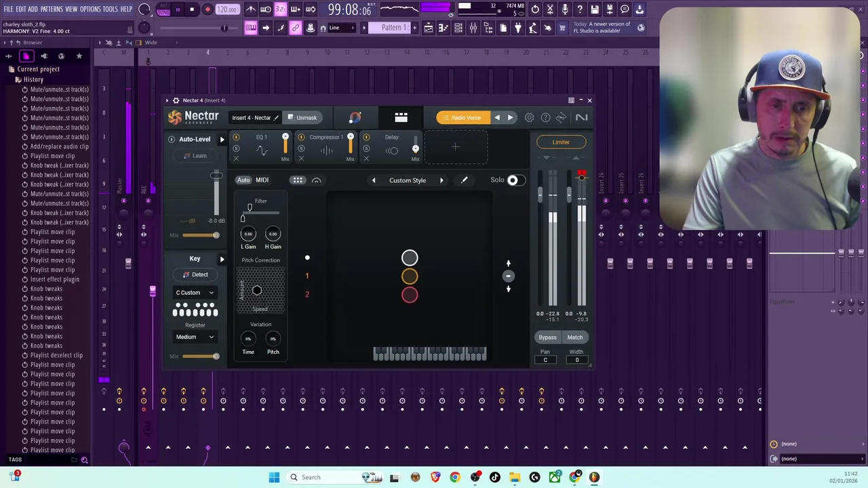Click the microphone recording icon

[565, 9]
